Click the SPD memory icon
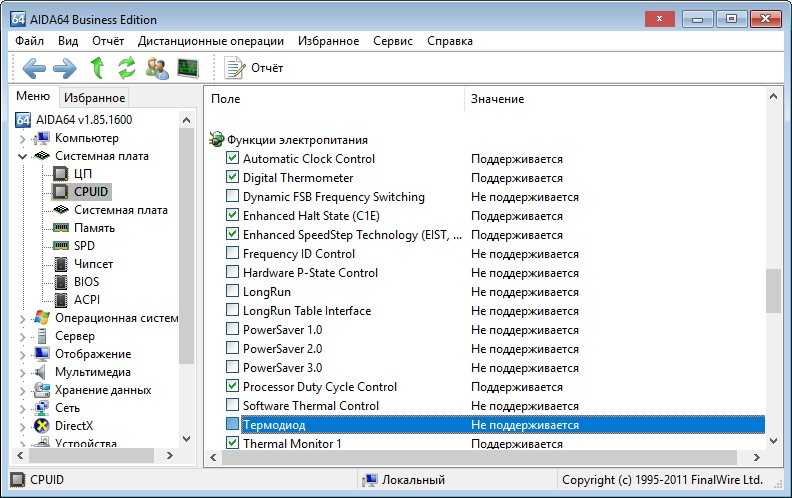Image resolution: width=792 pixels, height=498 pixels. 61,245
